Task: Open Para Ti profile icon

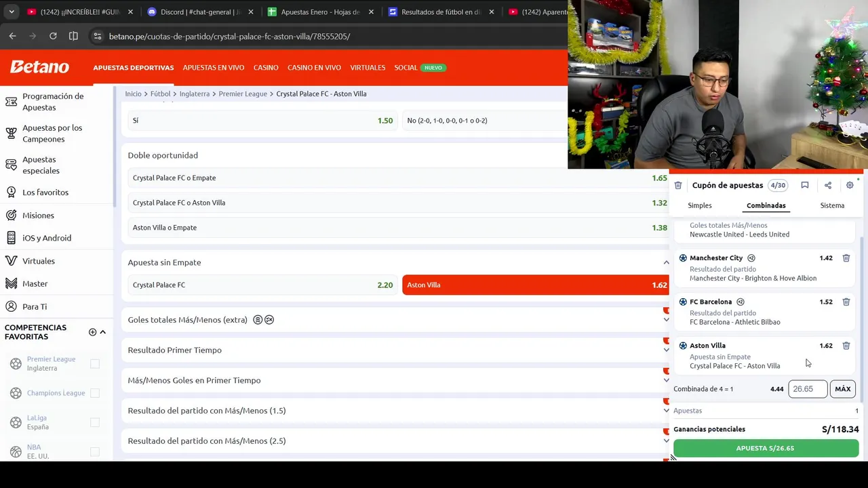Action: click(11, 306)
